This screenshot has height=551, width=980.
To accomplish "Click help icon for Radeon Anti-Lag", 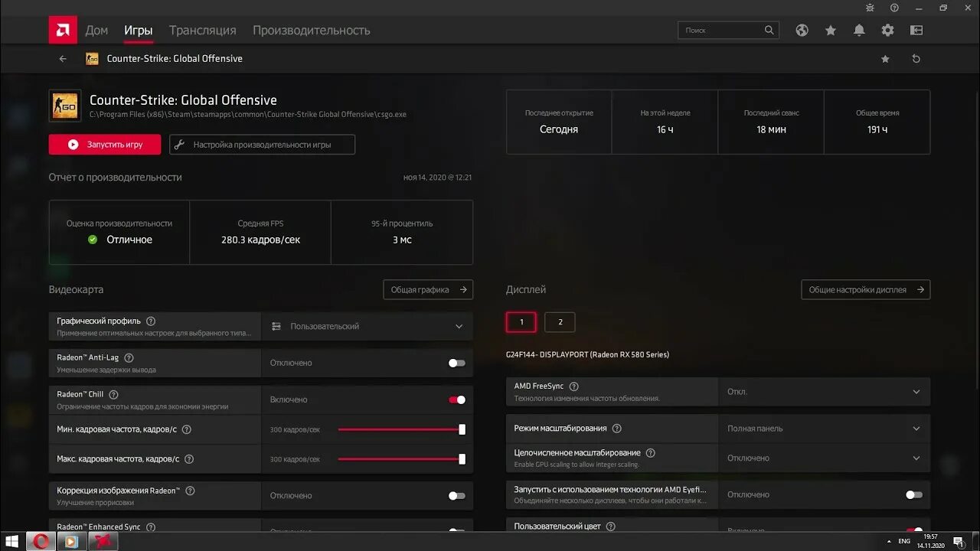I will point(129,357).
